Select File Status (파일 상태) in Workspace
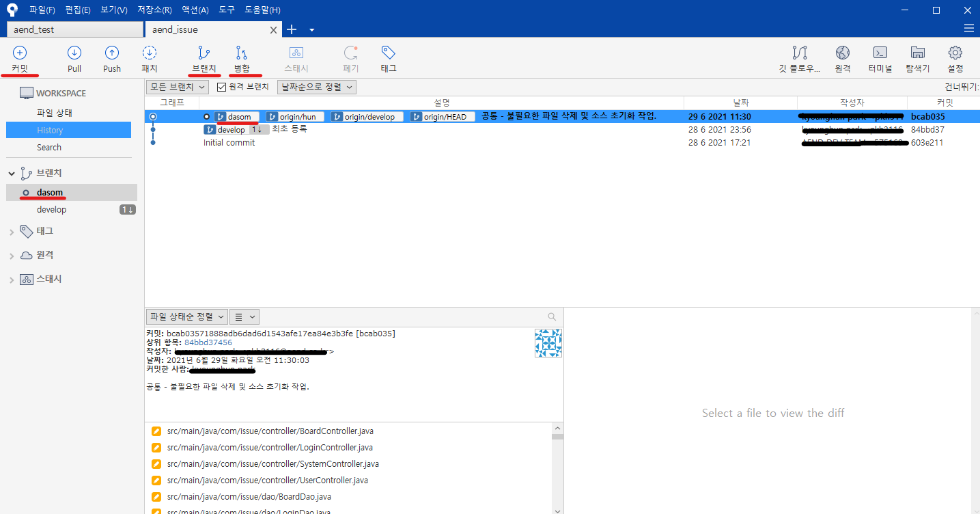 point(55,113)
